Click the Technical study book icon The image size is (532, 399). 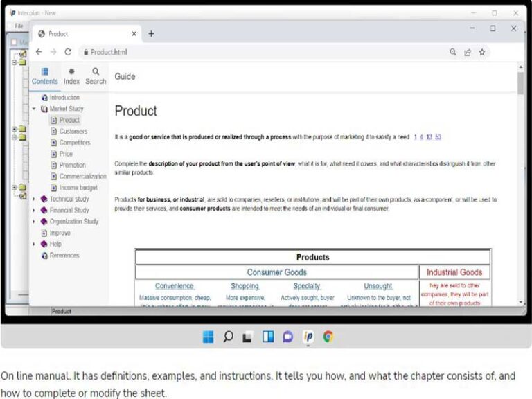[x=44, y=199]
